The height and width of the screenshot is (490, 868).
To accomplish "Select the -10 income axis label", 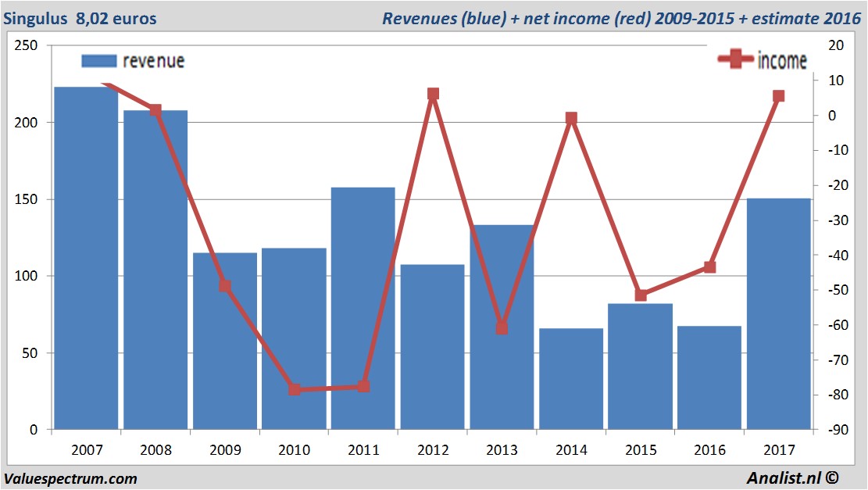I will (x=838, y=150).
